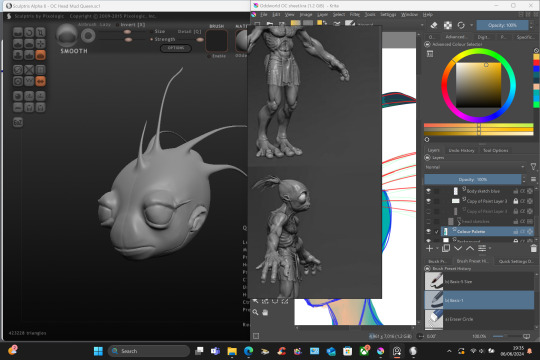Switch to the Specific colour selector tab
Image resolution: width=540 pixels, height=360 pixels.
click(525, 37)
